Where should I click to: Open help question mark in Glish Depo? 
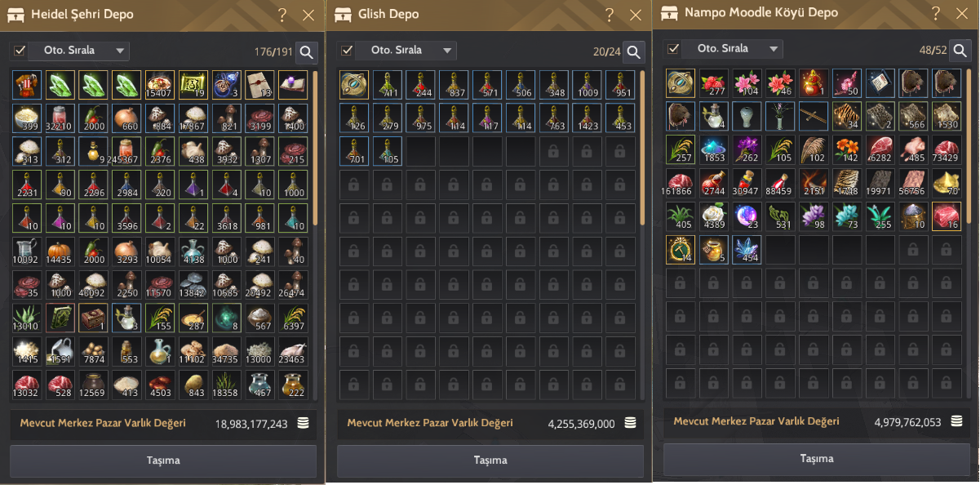coord(610,15)
